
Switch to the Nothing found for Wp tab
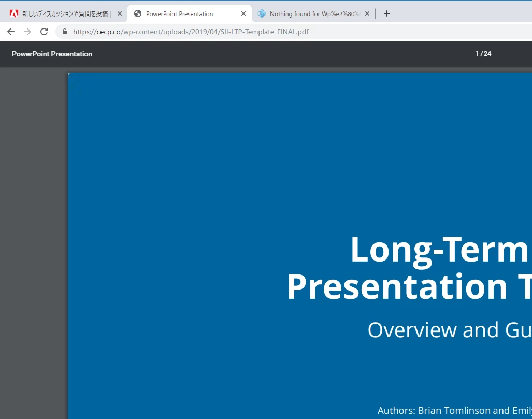click(314, 13)
